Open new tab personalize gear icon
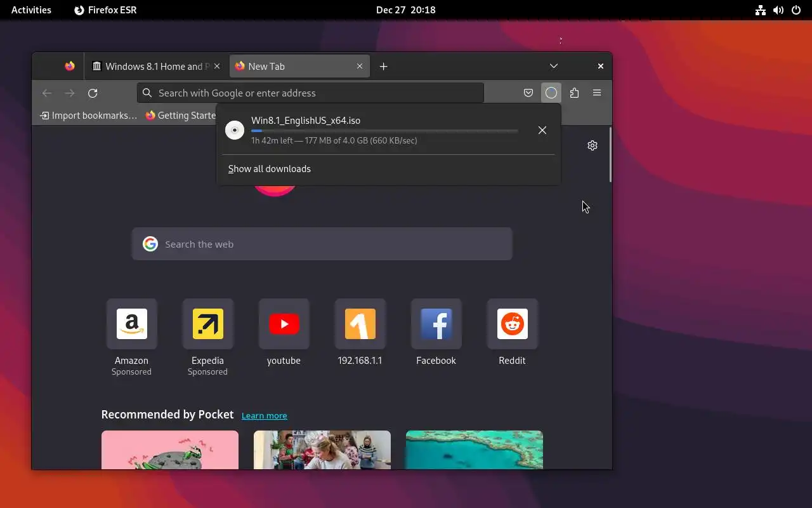812x508 pixels. coord(593,145)
